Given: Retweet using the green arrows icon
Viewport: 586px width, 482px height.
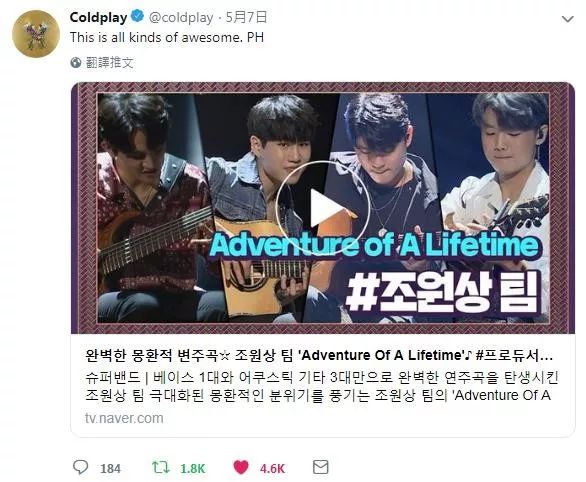Looking at the screenshot, I should pyautogui.click(x=161, y=467).
